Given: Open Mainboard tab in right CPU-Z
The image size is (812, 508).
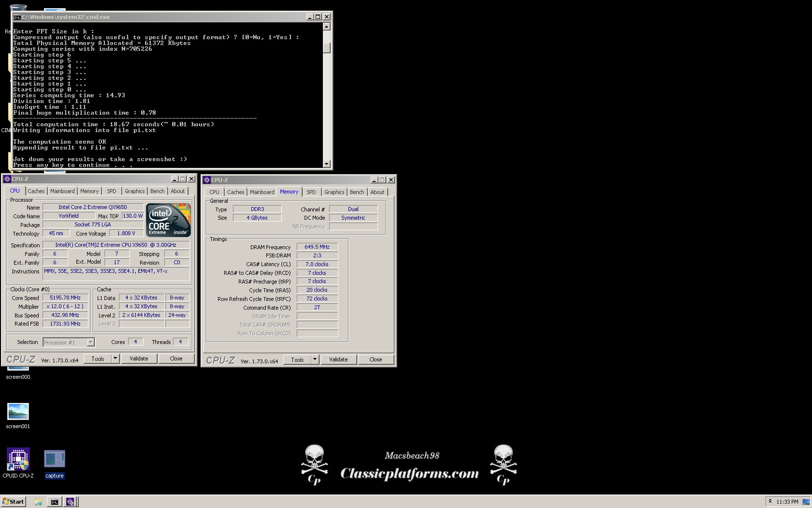Looking at the screenshot, I should click(262, 192).
